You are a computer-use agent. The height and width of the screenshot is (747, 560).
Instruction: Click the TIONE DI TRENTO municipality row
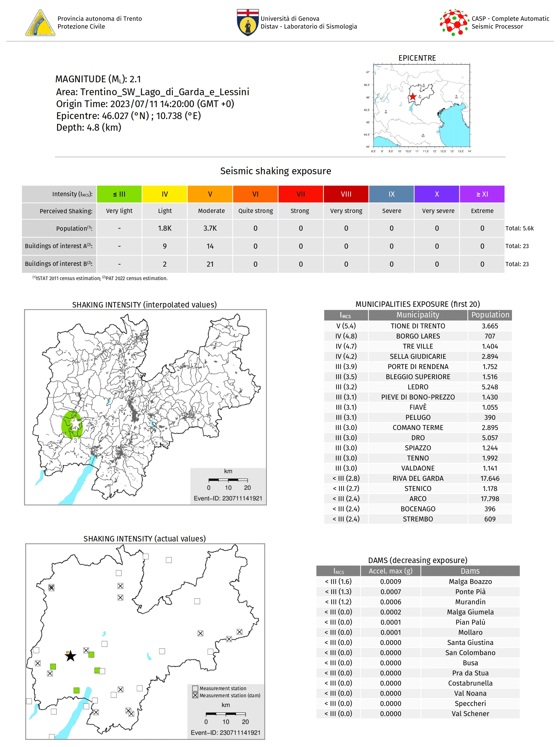(x=417, y=326)
